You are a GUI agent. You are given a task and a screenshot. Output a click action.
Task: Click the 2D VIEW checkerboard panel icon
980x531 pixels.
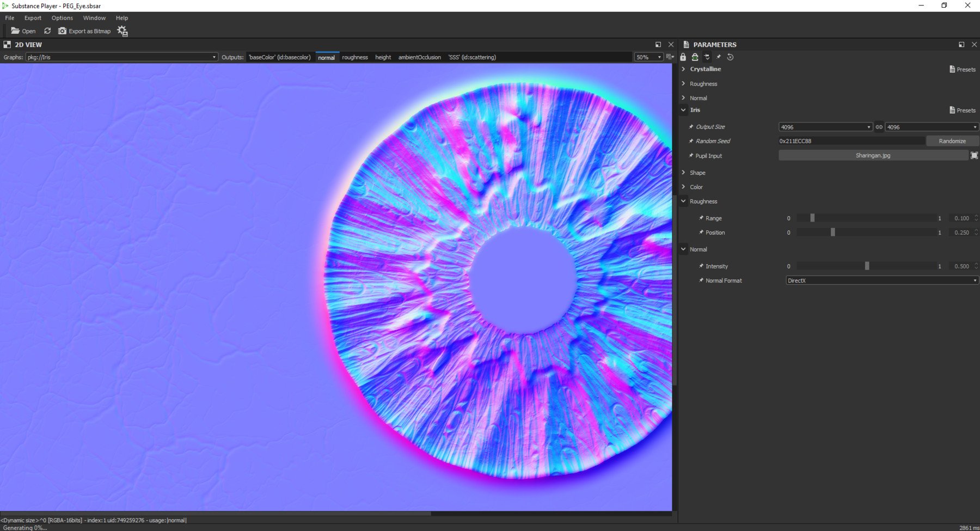7,45
